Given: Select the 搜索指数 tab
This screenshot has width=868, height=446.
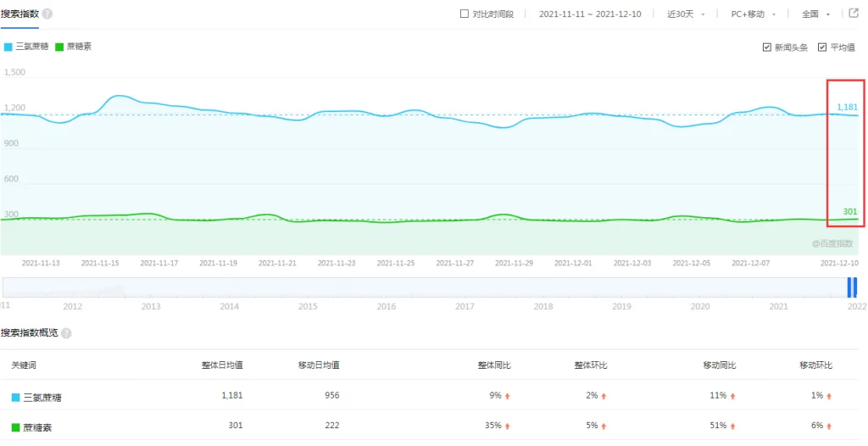Looking at the screenshot, I should (19, 14).
